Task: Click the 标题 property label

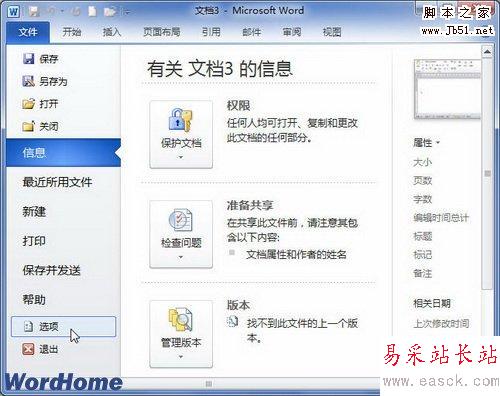Action: click(x=423, y=236)
